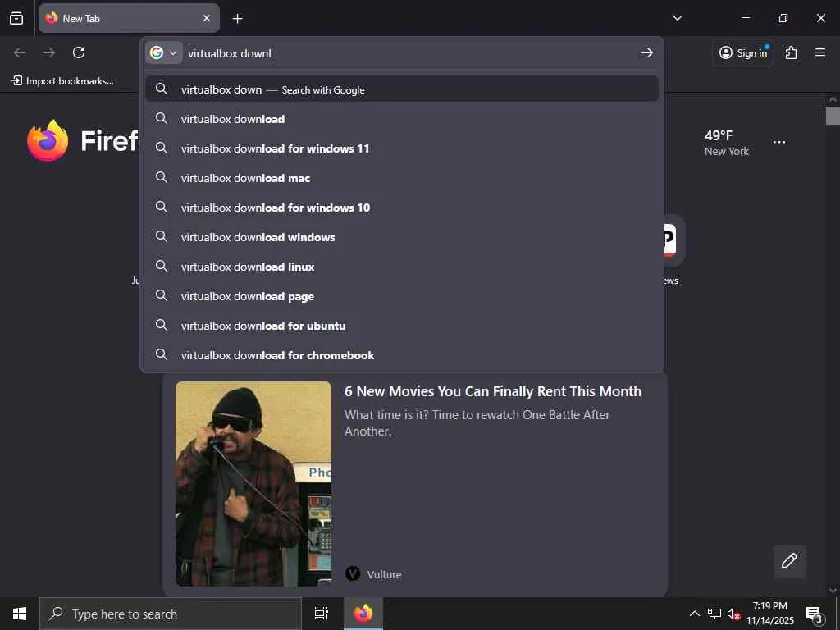Image resolution: width=840 pixels, height=630 pixels.
Task: Open the network status tray icon
Action: click(714, 614)
